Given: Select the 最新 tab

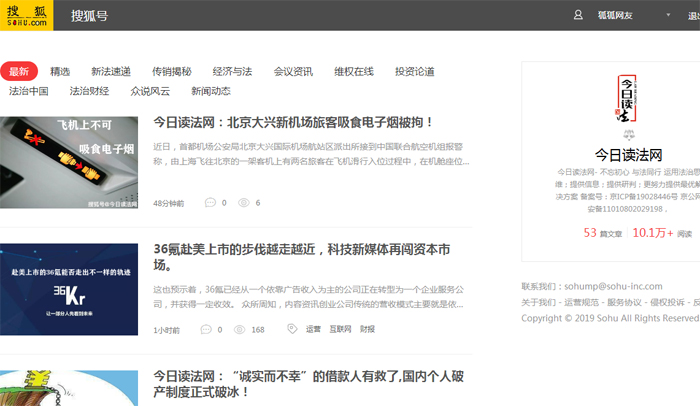Looking at the screenshot, I should tap(19, 71).
